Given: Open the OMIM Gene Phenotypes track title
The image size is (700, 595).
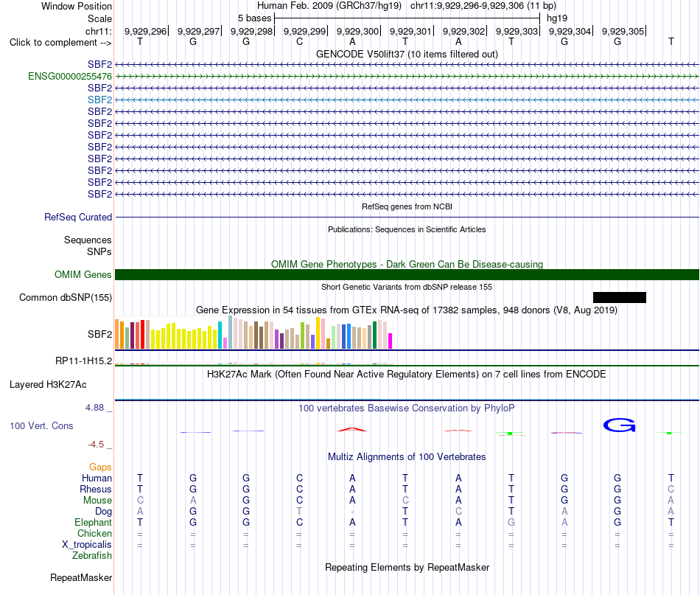Looking at the screenshot, I should [x=407, y=264].
